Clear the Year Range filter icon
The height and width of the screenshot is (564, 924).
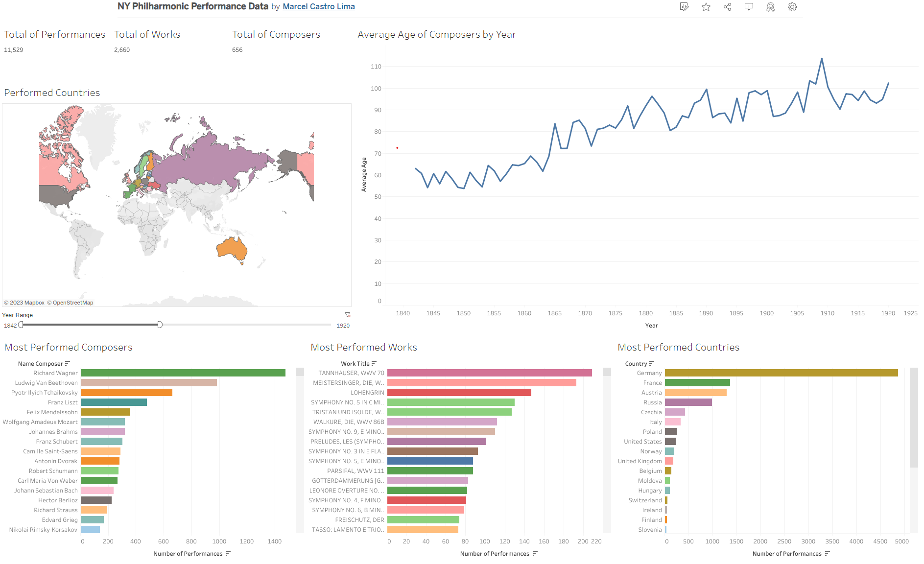pyautogui.click(x=348, y=315)
